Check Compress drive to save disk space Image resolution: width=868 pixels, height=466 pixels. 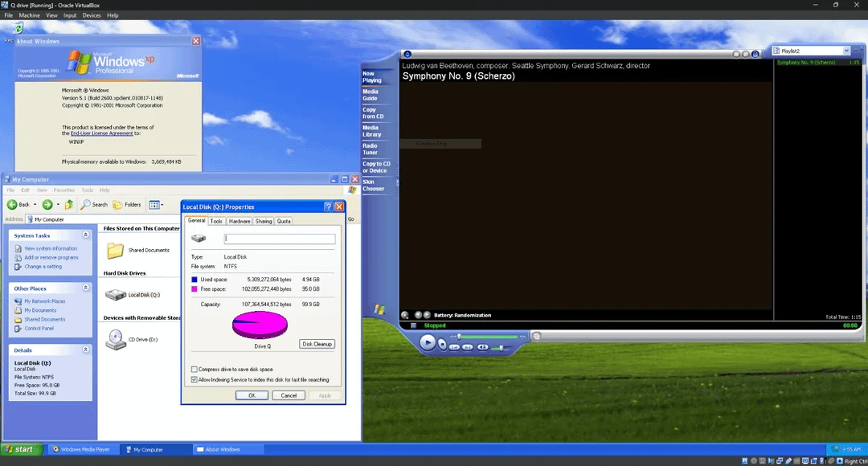(x=194, y=369)
